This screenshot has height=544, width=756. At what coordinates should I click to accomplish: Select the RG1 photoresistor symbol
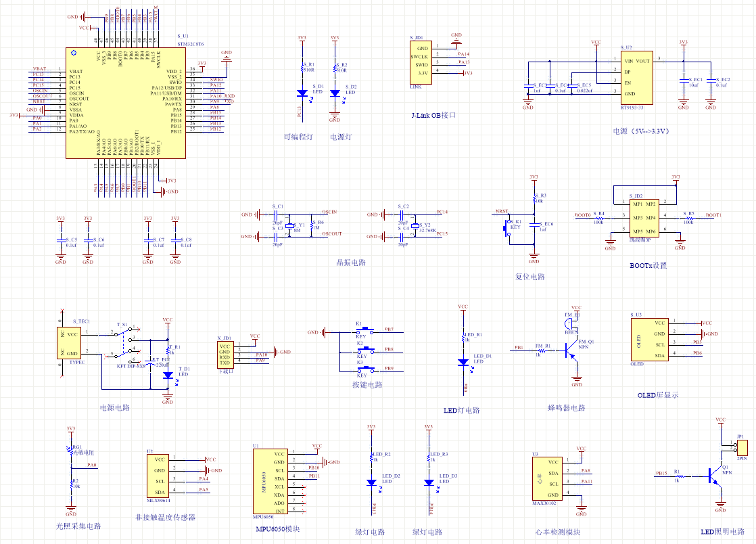tap(71, 451)
